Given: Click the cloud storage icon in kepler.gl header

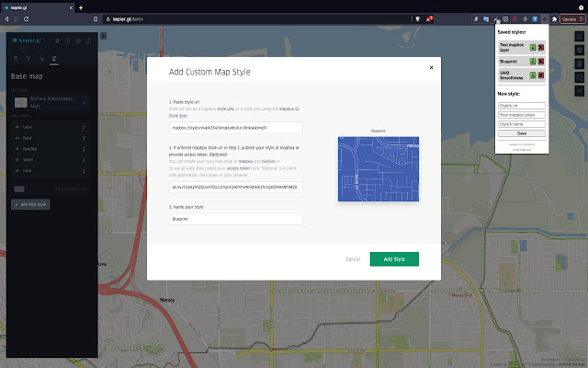Looking at the screenshot, I should pos(78,40).
